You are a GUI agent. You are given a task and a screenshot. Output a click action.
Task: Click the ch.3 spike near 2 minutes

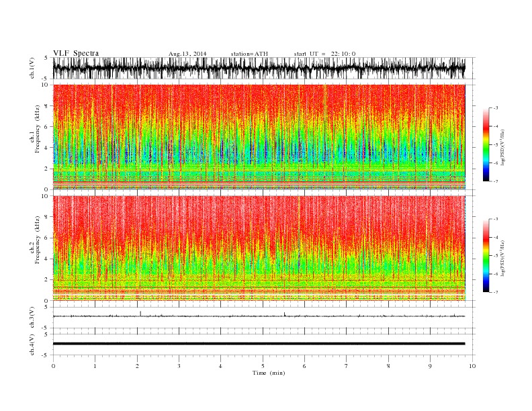140,313
